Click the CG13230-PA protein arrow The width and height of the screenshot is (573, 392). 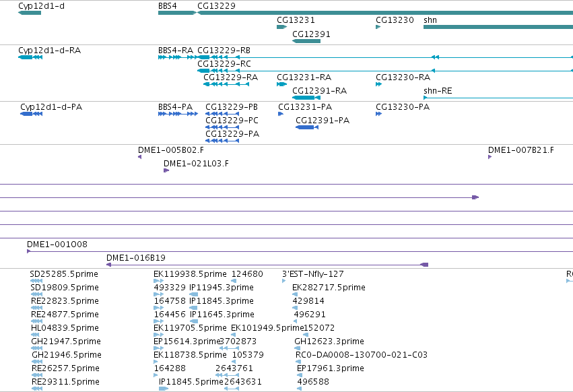(x=378, y=114)
